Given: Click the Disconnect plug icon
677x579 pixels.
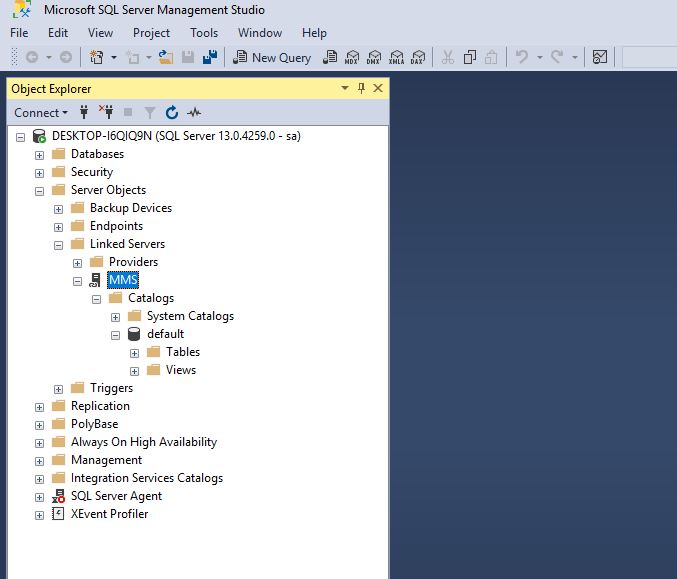Looking at the screenshot, I should click(x=106, y=112).
